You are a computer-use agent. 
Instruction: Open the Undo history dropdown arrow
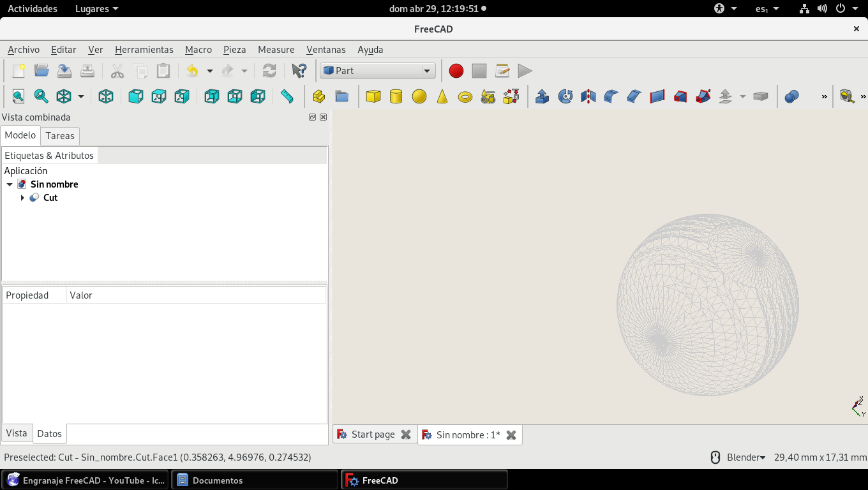[209, 71]
